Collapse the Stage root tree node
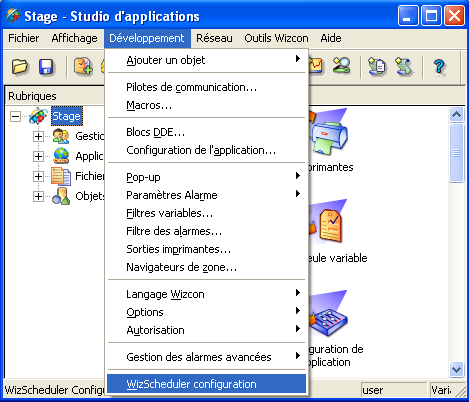 (x=15, y=116)
